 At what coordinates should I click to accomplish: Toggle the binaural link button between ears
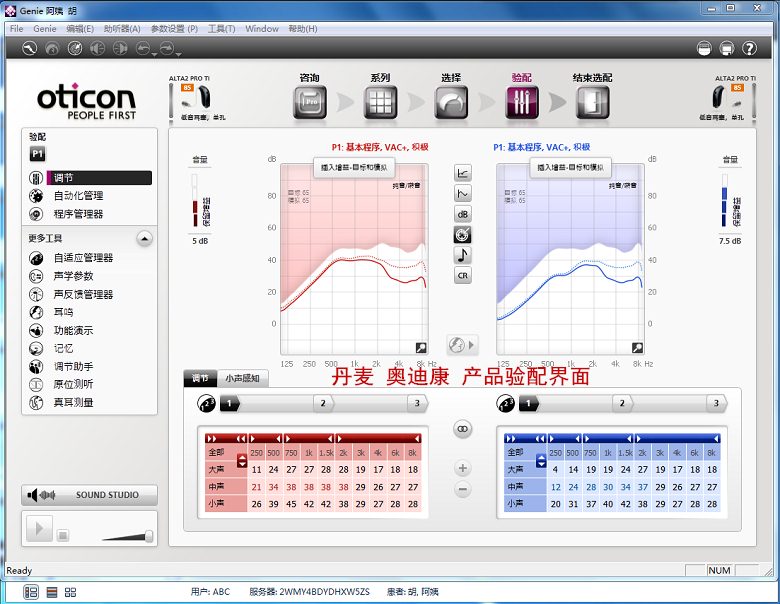pyautogui.click(x=462, y=427)
